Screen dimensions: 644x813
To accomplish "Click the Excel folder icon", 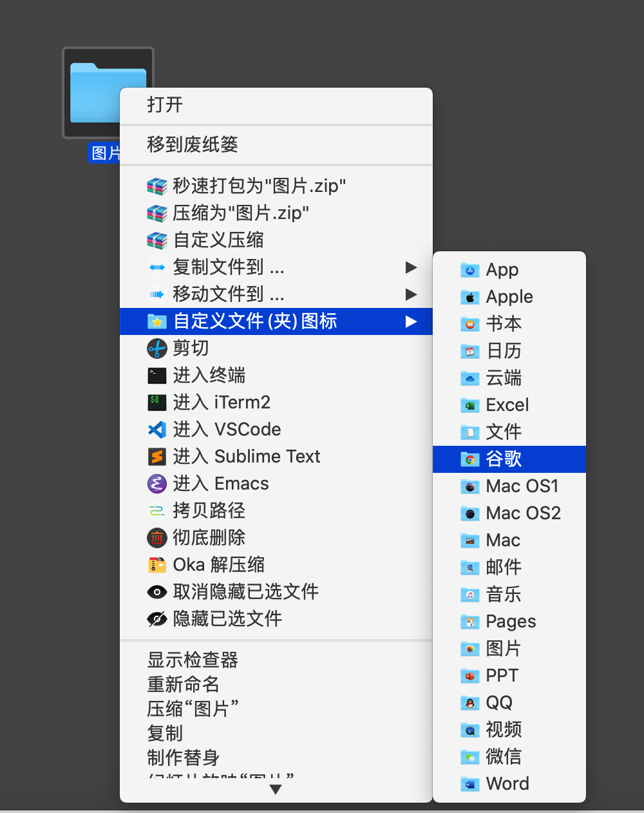I will (x=470, y=405).
